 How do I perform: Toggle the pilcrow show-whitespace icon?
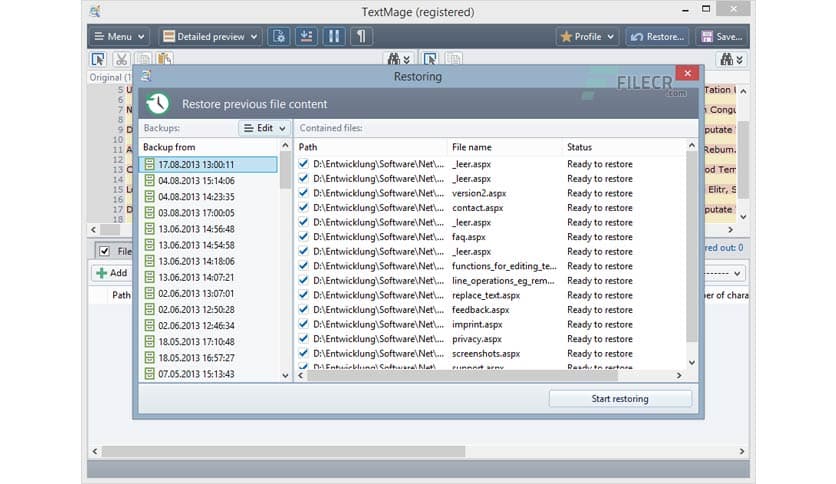[361, 36]
